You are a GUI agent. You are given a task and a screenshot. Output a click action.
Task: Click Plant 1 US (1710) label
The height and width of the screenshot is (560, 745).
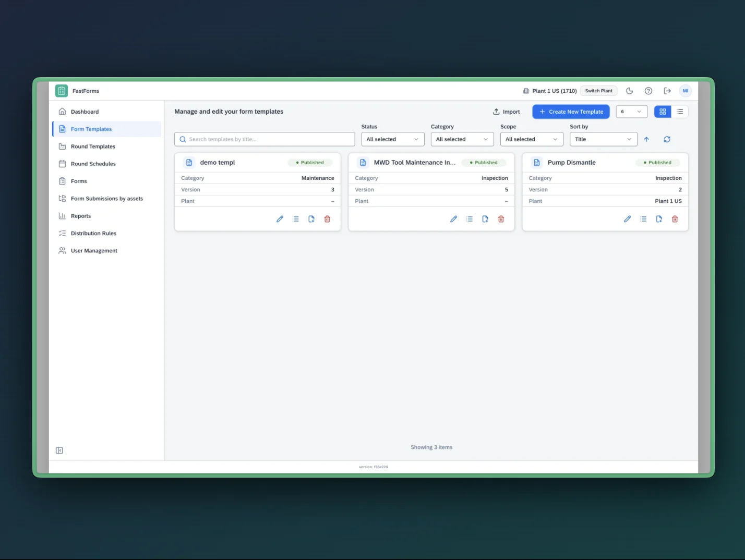click(x=554, y=91)
